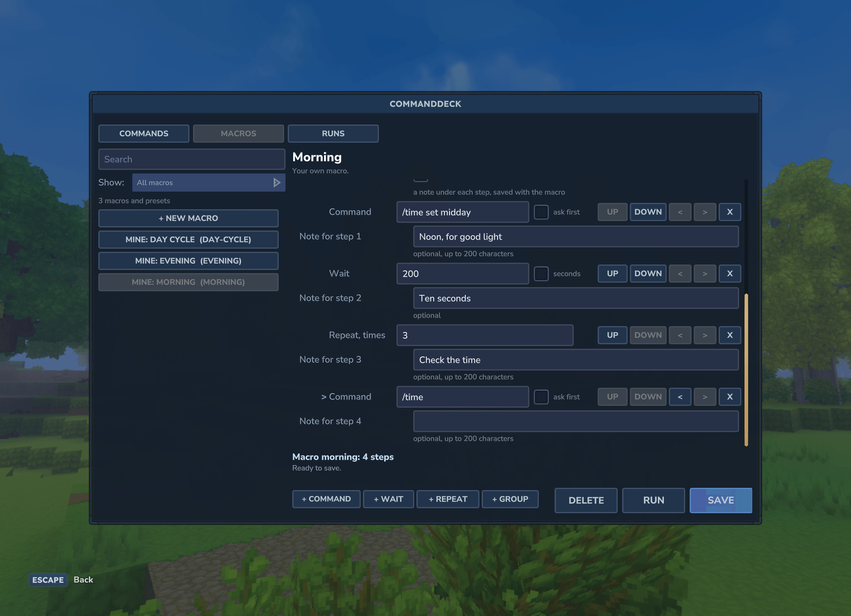Enable ask first for /time command
Image resolution: width=851 pixels, height=616 pixels.
pyautogui.click(x=541, y=397)
